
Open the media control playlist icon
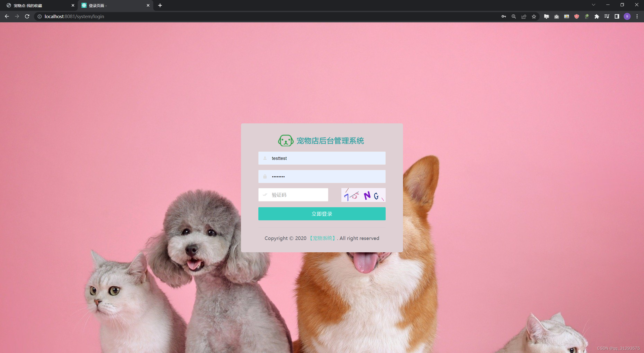pos(607,16)
